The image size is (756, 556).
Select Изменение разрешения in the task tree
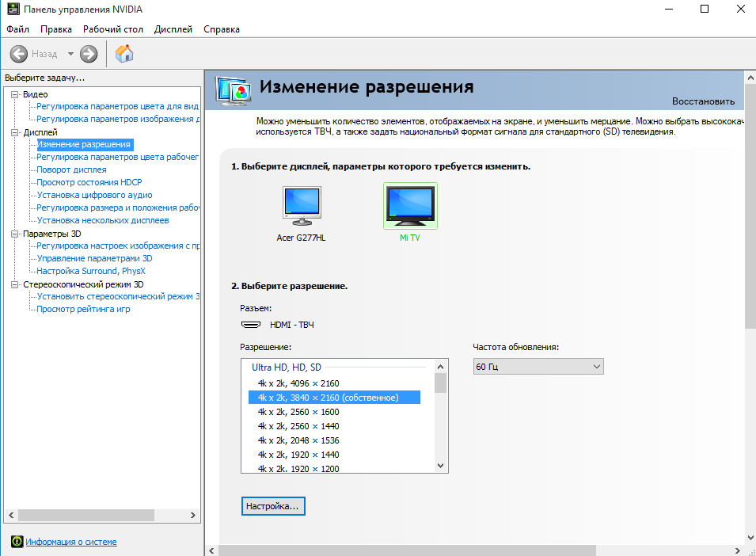84,144
